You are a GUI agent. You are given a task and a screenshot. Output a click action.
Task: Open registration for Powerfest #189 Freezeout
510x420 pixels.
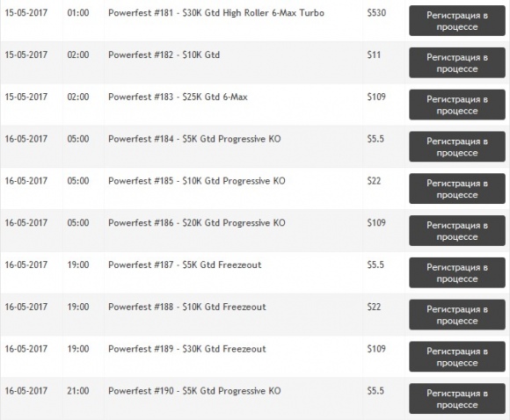click(457, 356)
